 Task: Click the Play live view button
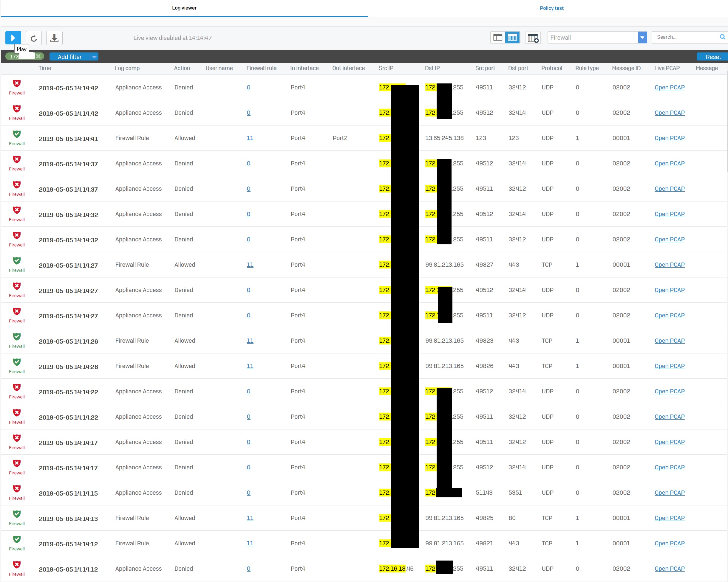click(x=13, y=38)
